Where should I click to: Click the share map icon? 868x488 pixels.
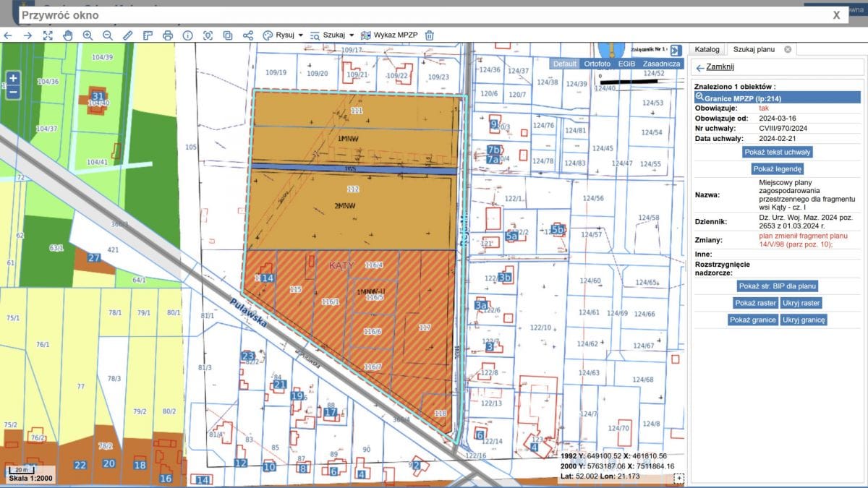click(248, 35)
